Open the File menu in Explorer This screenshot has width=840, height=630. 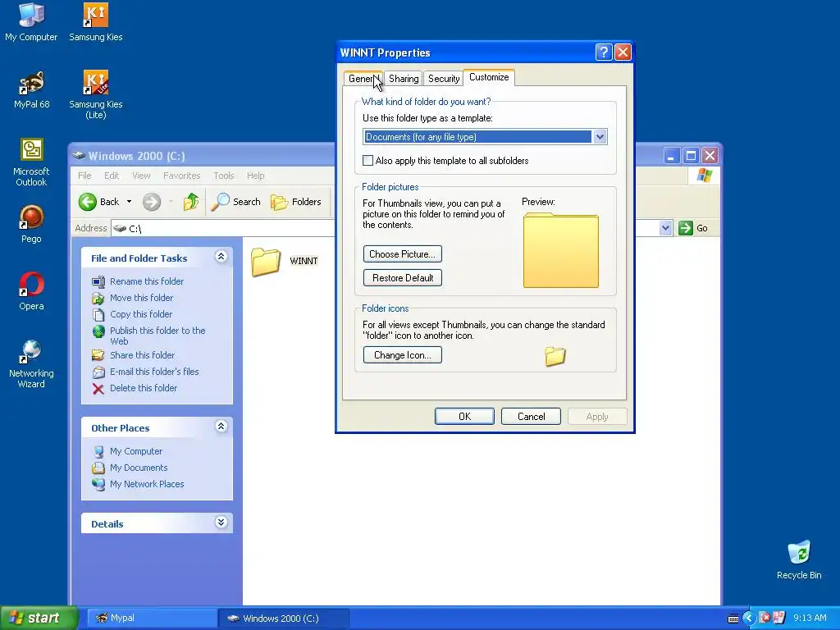pos(84,176)
